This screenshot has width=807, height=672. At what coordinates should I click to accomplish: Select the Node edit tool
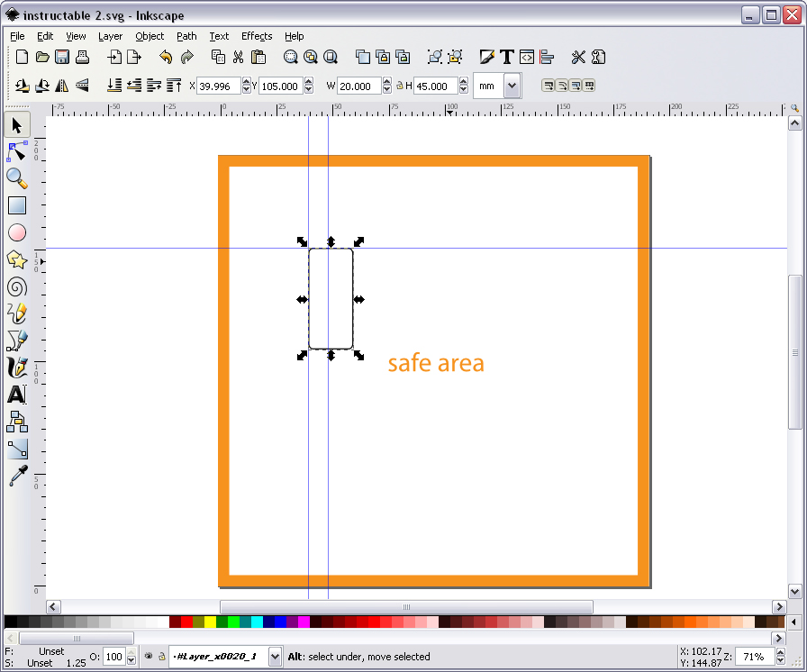(17, 152)
